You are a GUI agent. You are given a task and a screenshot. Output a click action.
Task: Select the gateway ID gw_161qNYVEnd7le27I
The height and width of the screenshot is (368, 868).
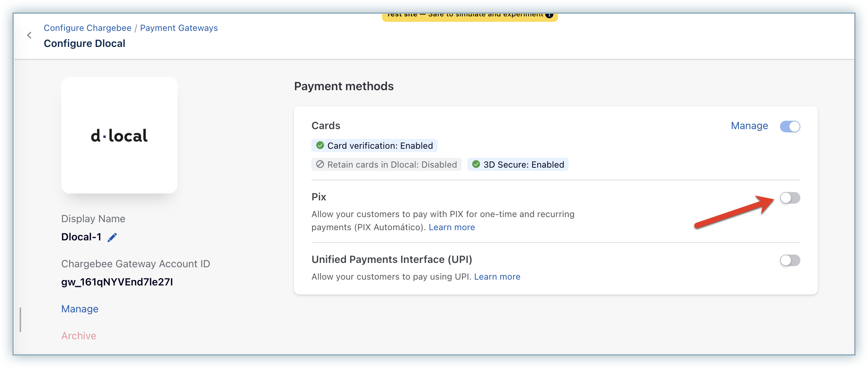click(117, 282)
